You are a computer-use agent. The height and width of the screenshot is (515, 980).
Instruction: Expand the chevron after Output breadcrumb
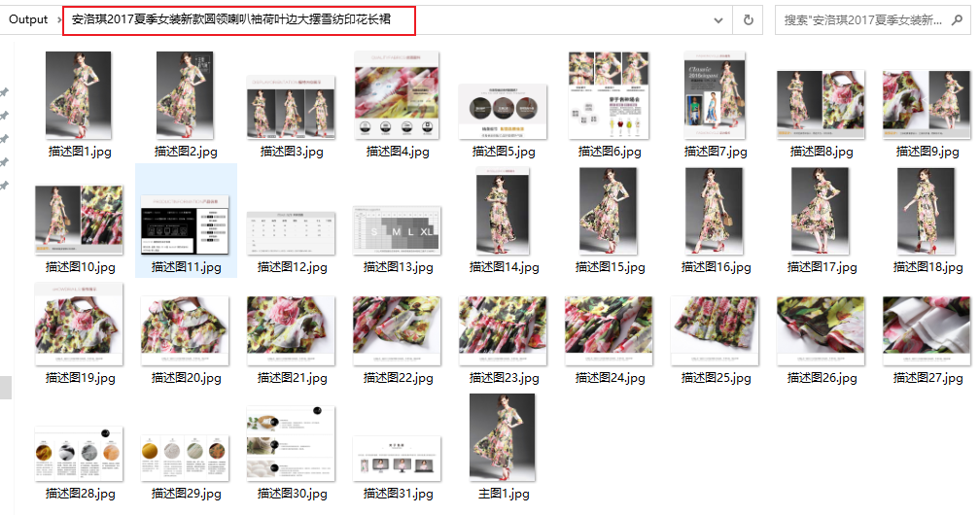pyautogui.click(x=59, y=20)
